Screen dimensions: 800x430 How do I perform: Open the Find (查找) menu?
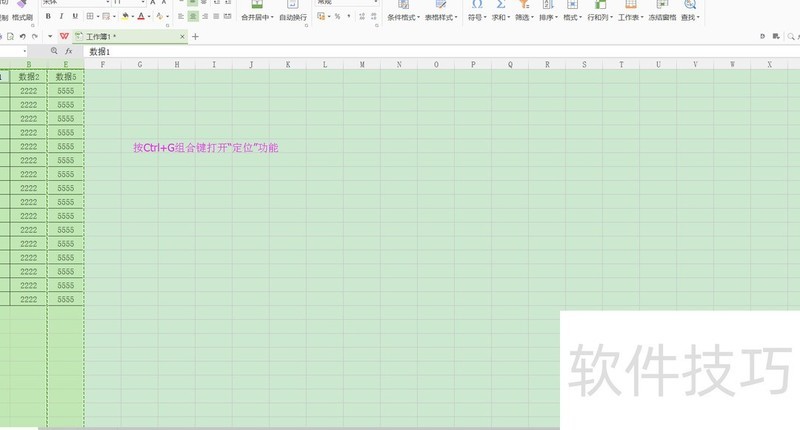coord(690,11)
